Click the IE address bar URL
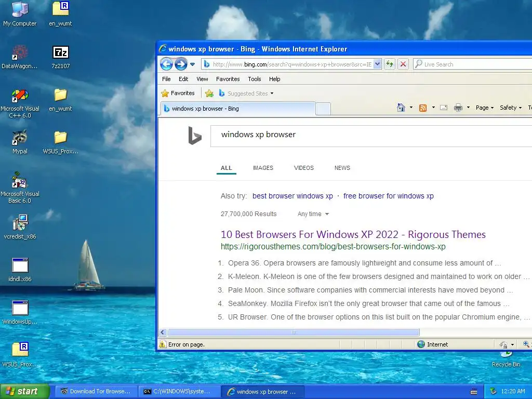Image resolution: width=532 pixels, height=399 pixels. tap(292, 64)
